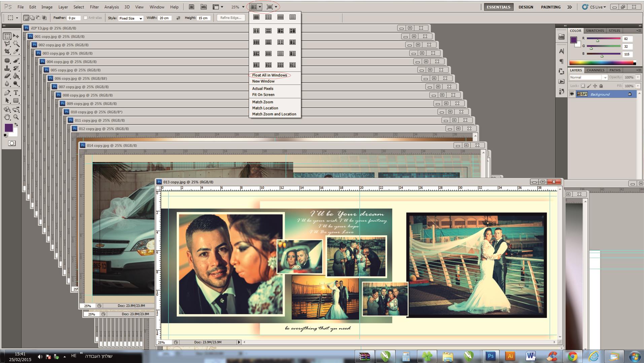Image resolution: width=644 pixels, height=363 pixels.
Task: Choose Float All in Windows
Action: coord(270,75)
